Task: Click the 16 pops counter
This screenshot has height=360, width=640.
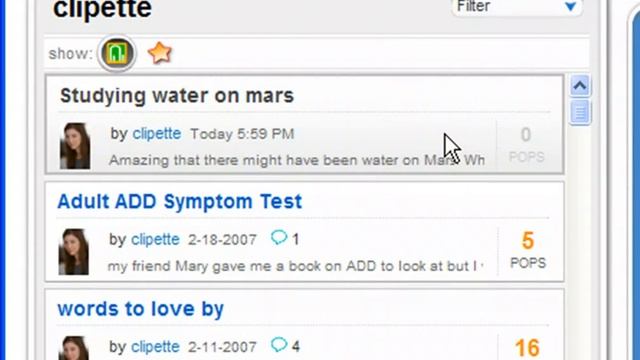Action: (527, 348)
